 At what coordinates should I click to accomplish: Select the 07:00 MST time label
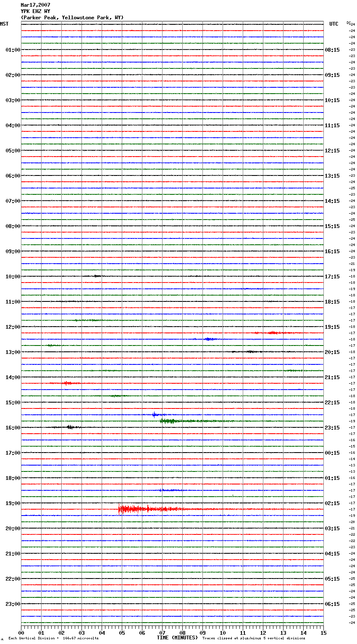pyautogui.click(x=13, y=201)
